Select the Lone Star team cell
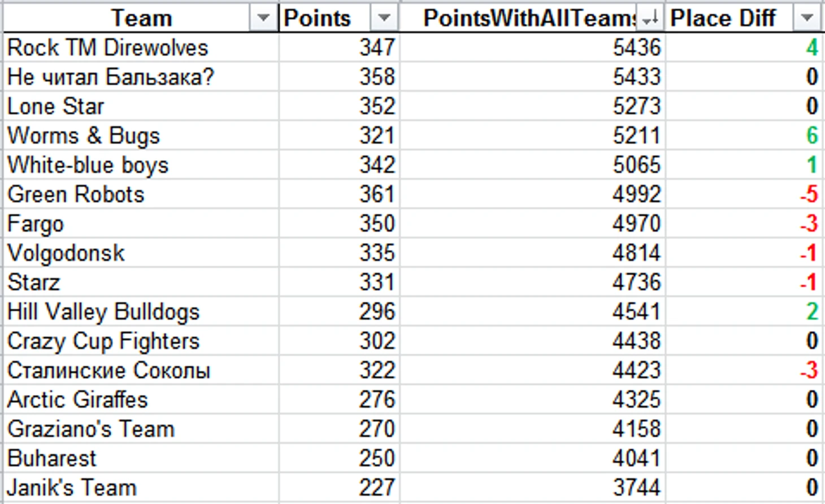Viewport: 825px width, 504px height. (x=141, y=106)
